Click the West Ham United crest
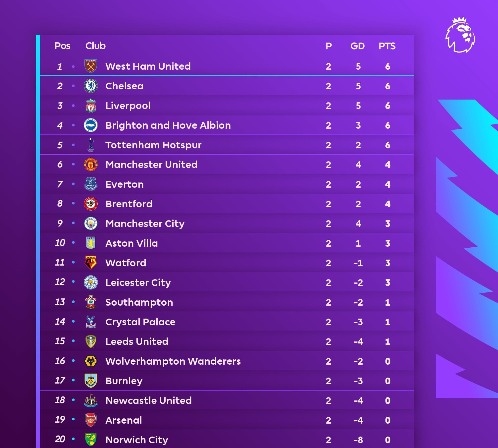The height and width of the screenshot is (448, 498). (91, 66)
